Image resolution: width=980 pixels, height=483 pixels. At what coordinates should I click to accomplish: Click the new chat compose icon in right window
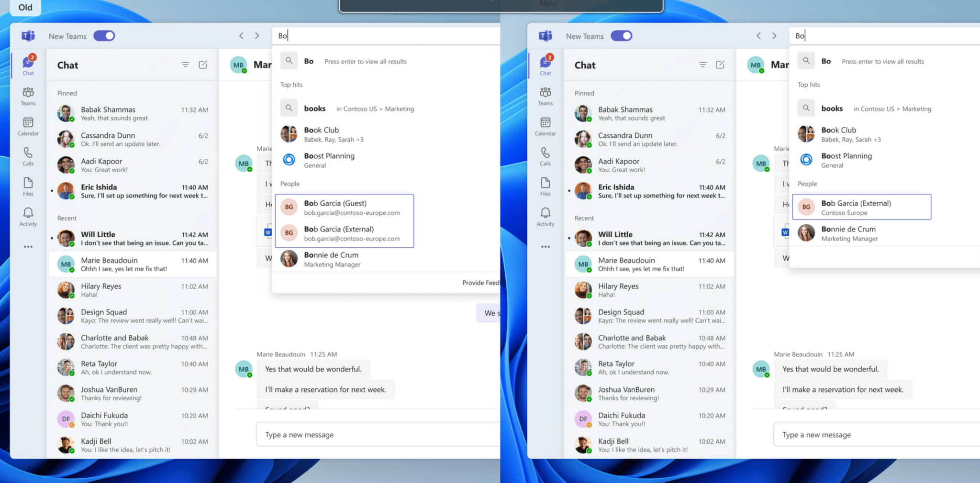(x=720, y=65)
